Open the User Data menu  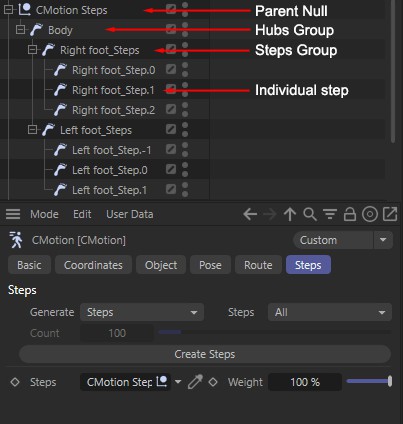click(130, 214)
